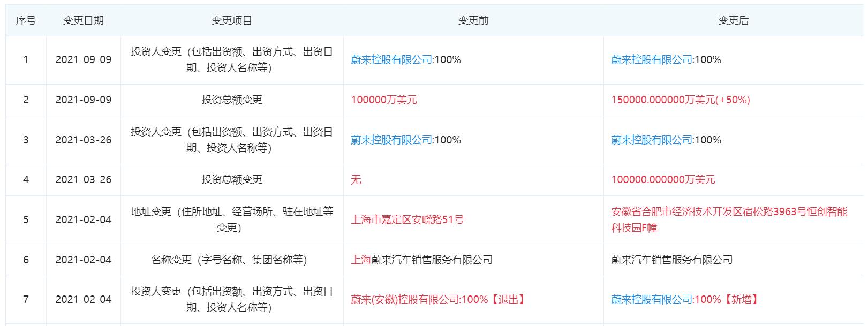Click sequence number 4 cell
The width and height of the screenshot is (868, 326).
tap(26, 180)
